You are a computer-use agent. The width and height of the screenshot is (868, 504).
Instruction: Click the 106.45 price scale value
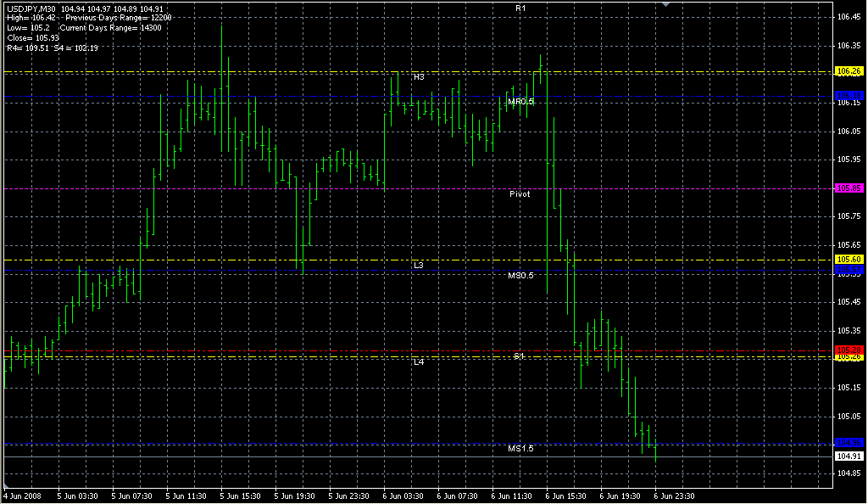(849, 16)
